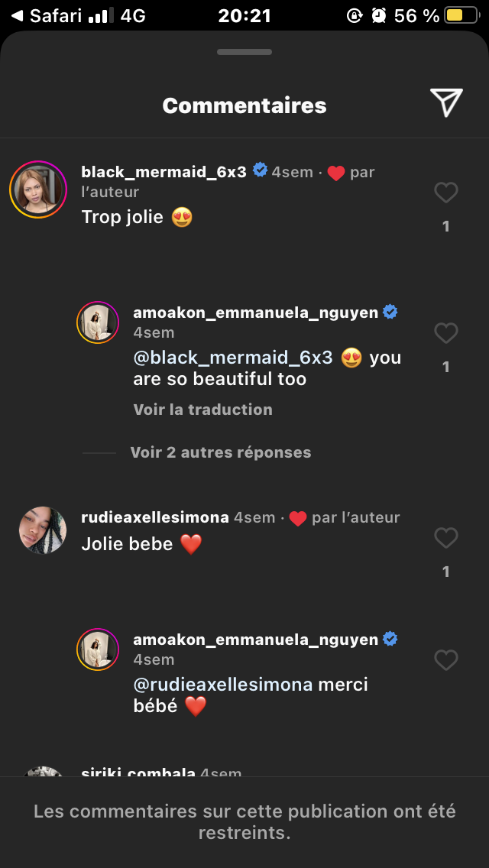Tap amoakon_emmanuela_nguyen username in first reply
This screenshot has width=489, height=868.
(255, 313)
